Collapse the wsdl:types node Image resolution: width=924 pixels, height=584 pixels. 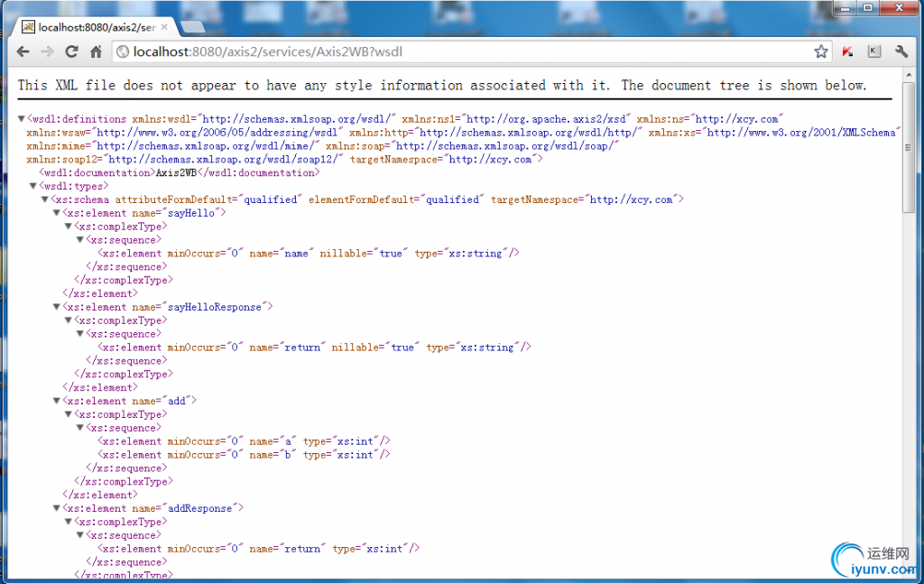[33, 186]
